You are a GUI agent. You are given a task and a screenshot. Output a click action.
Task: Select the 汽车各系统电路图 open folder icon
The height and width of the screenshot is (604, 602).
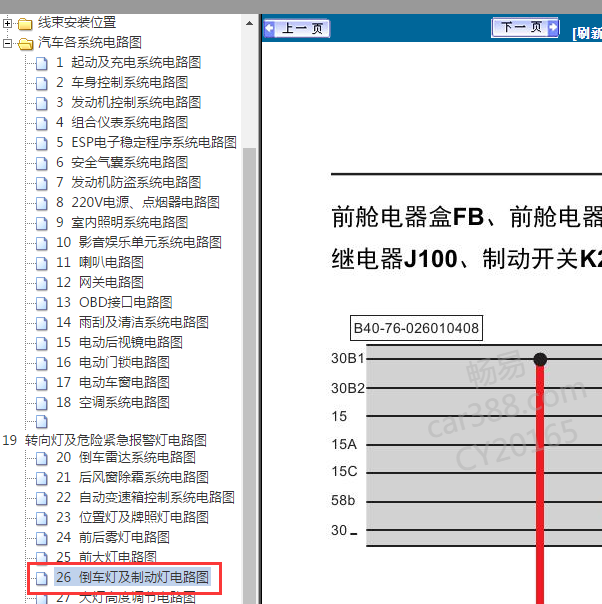(25, 44)
